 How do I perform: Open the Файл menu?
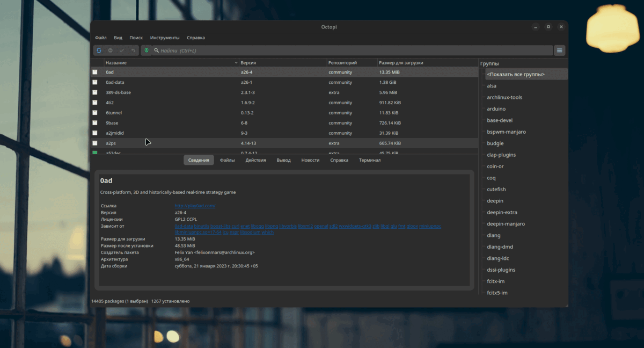coord(101,38)
